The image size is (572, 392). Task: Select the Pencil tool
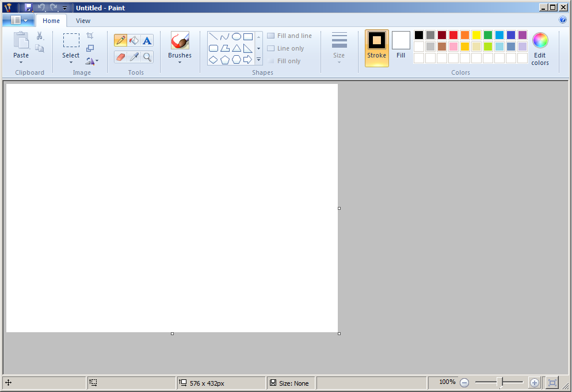click(120, 40)
